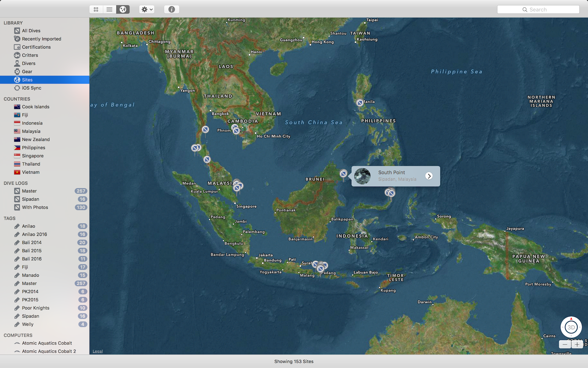Select the Bali 2015 tag
This screenshot has width=588, height=368.
coord(32,251)
